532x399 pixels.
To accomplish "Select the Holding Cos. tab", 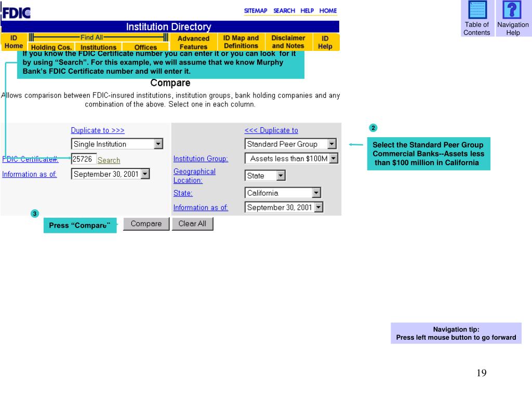I will tap(51, 47).
